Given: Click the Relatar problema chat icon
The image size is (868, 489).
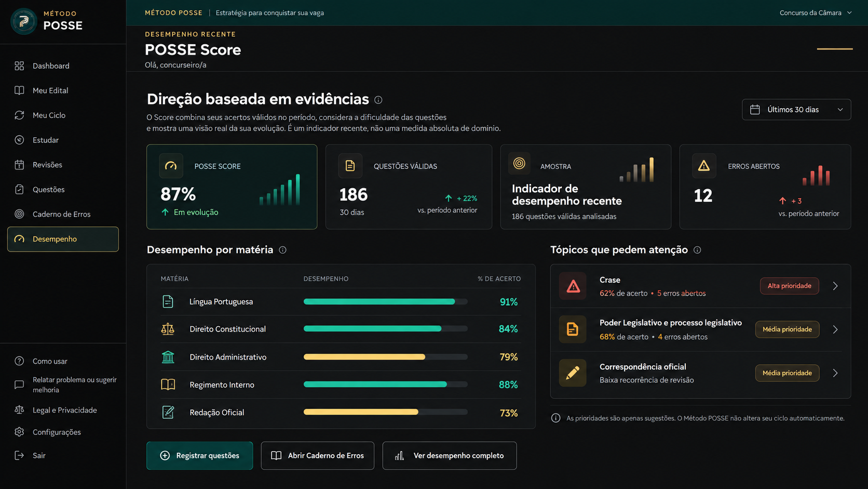Looking at the screenshot, I should coord(19,385).
